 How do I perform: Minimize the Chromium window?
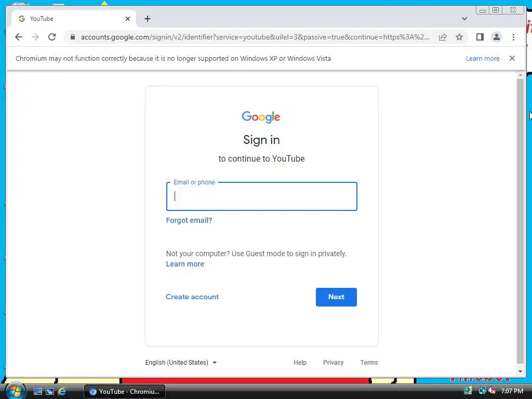pyautogui.click(x=483, y=10)
